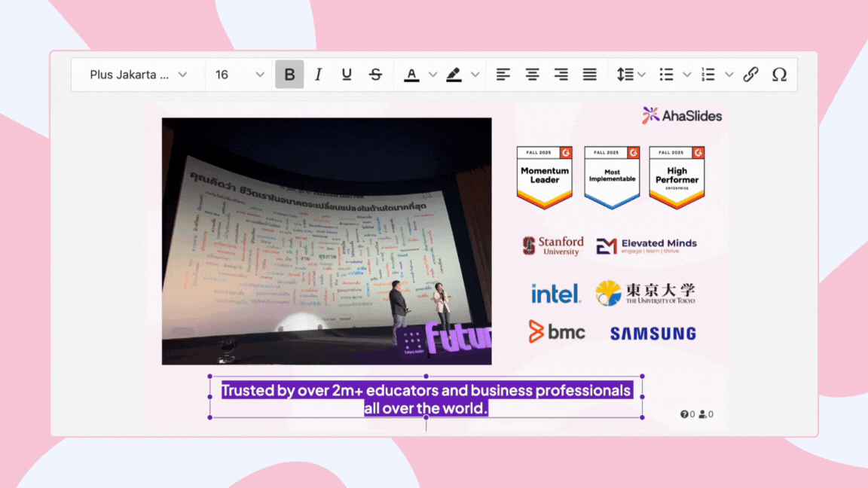Image resolution: width=868 pixels, height=488 pixels.
Task: Insert a bulleted list
Action: tap(667, 75)
